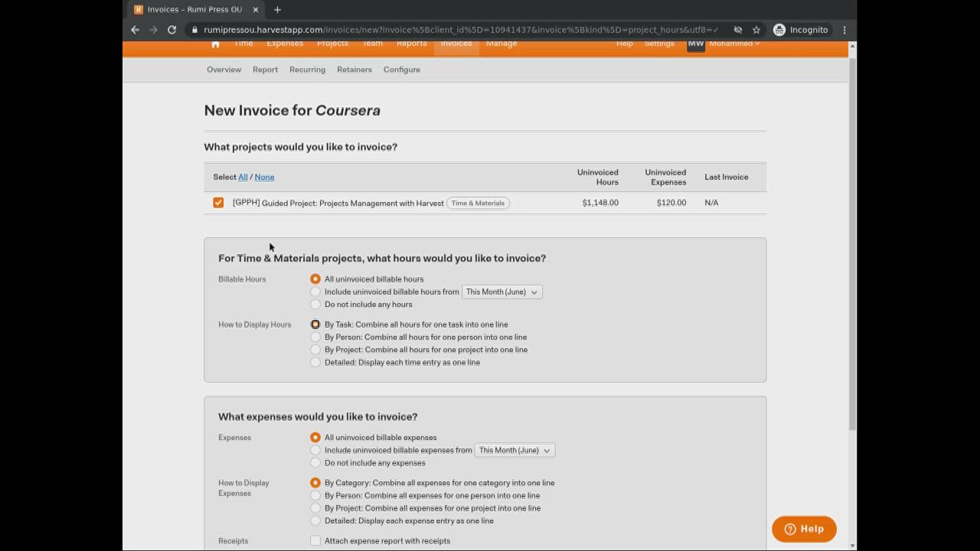Click the Select None projects link
This screenshot has height=551, width=980.
264,177
